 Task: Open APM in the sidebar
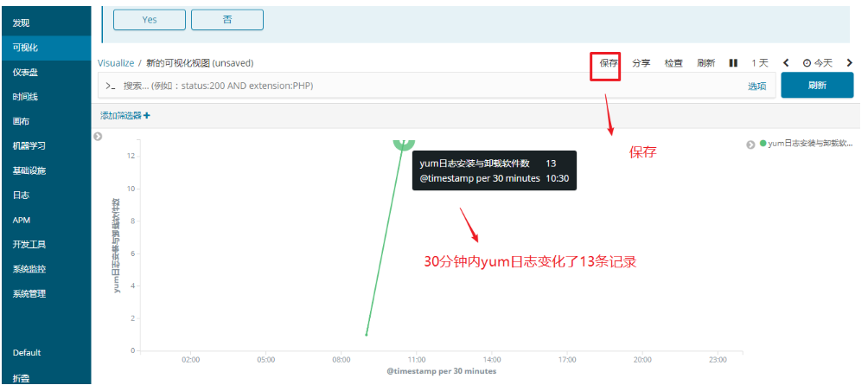coord(21,220)
